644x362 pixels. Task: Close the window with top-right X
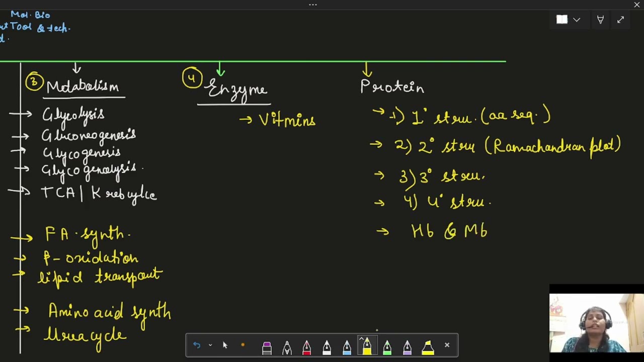(637, 5)
